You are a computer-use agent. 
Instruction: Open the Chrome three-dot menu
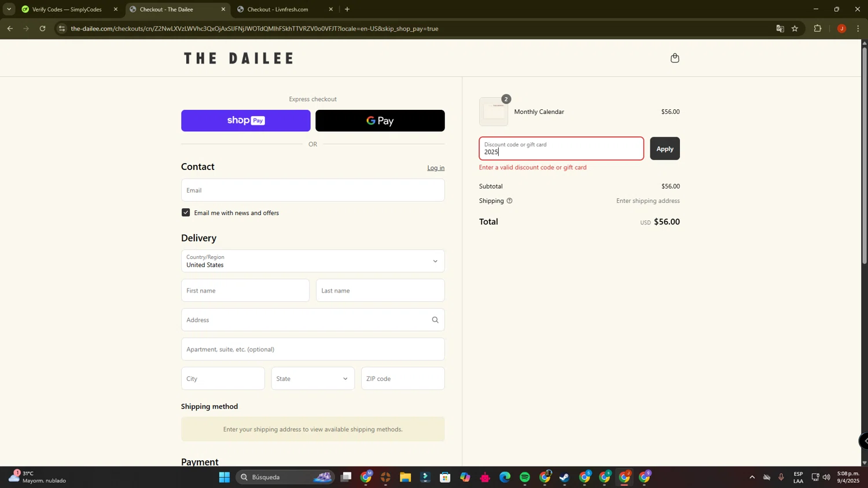858,28
